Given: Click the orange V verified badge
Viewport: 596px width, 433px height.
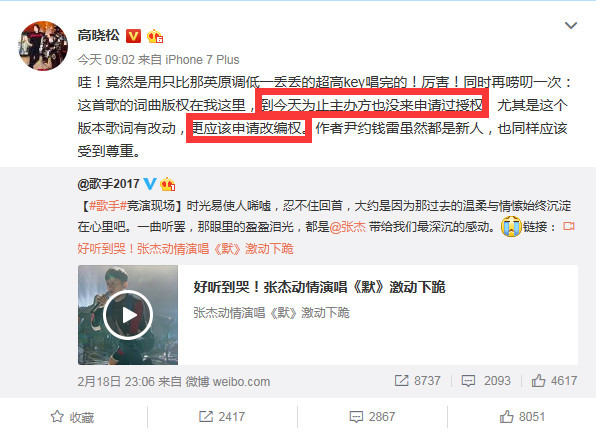Looking at the screenshot, I should click(133, 36).
